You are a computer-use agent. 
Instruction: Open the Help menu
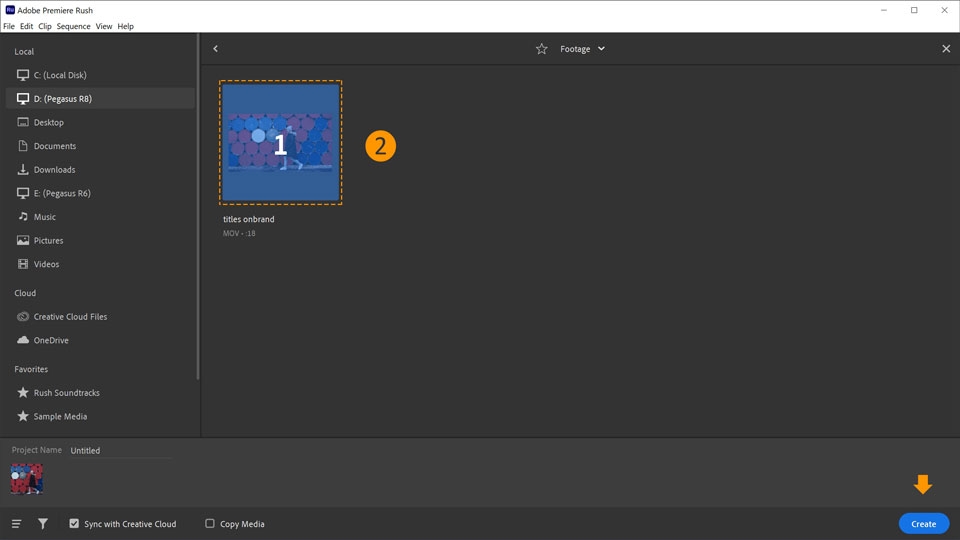(126, 26)
